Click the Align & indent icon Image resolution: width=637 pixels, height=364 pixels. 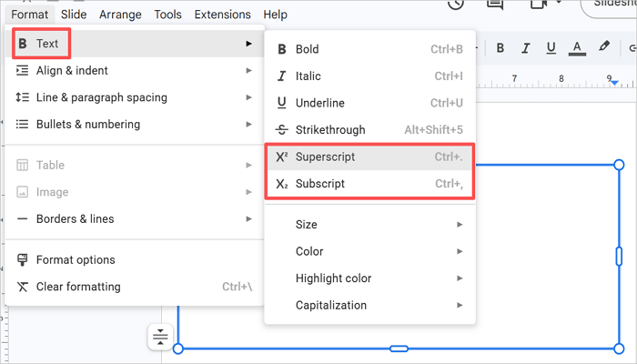[23, 71]
